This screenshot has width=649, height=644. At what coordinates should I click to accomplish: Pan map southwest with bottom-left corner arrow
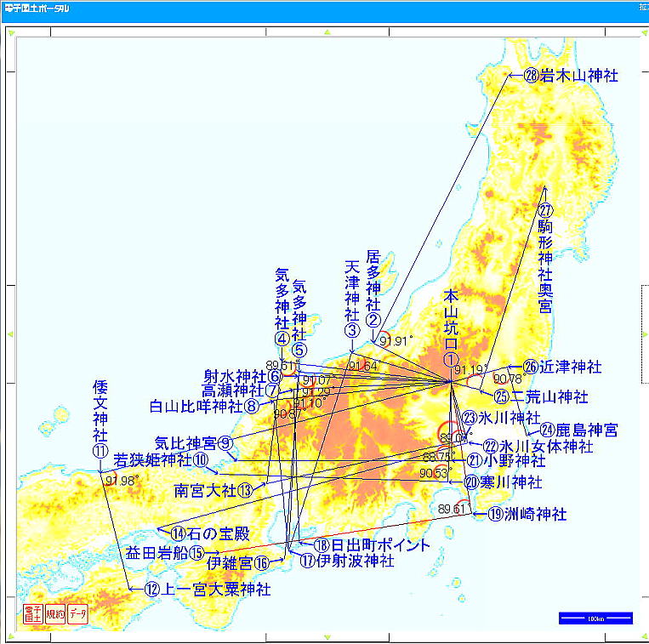click(10, 636)
